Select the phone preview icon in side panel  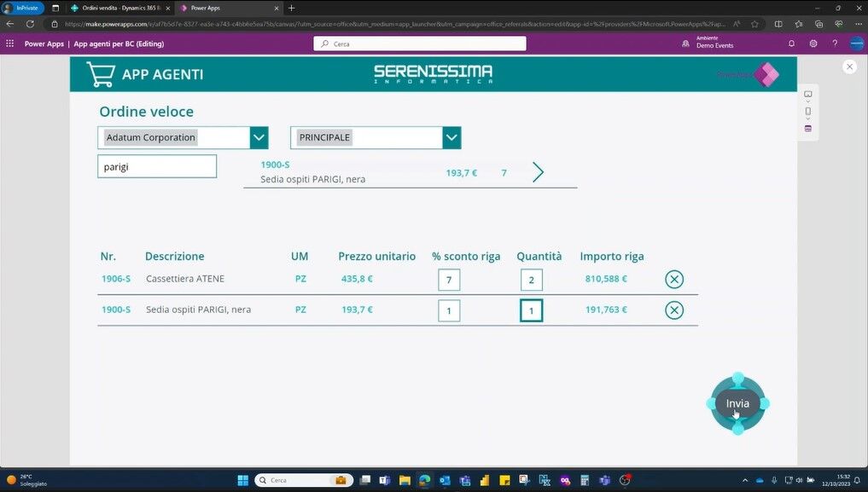[807, 110]
